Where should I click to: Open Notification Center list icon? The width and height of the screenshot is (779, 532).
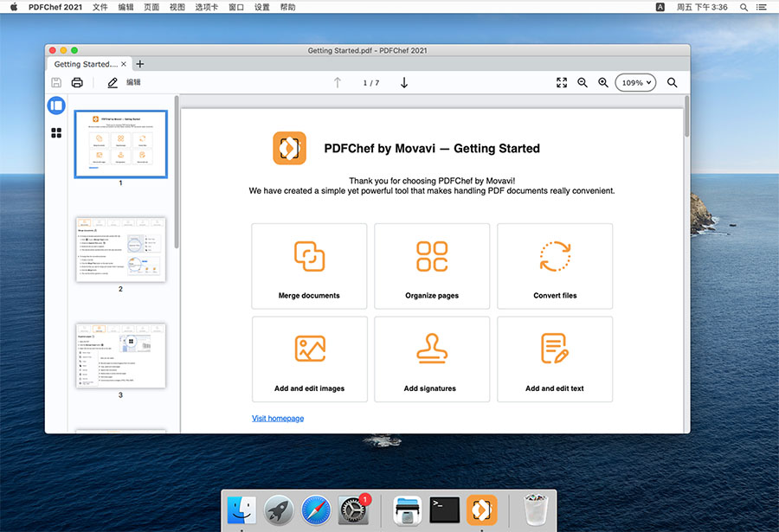click(761, 7)
